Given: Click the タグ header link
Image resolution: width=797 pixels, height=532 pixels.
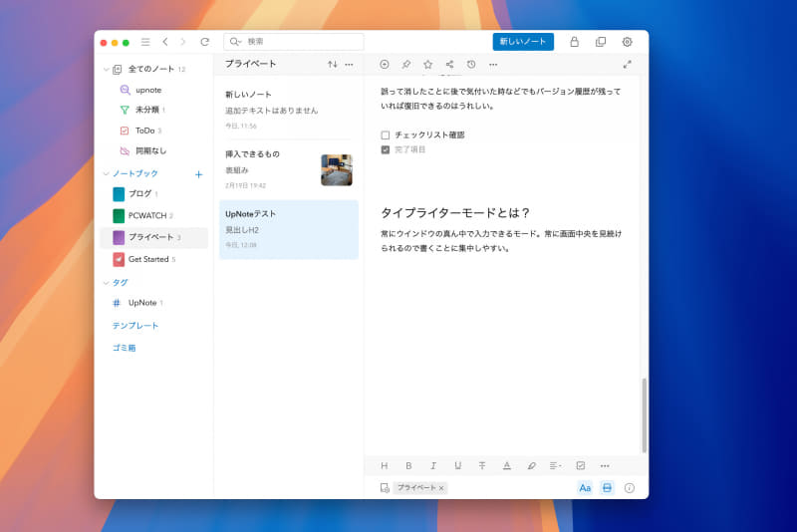Looking at the screenshot, I should point(120,283).
